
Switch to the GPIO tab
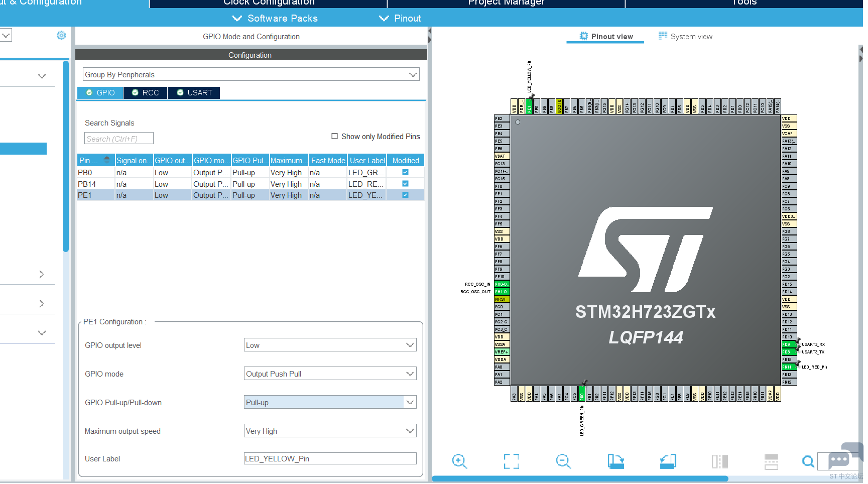100,93
